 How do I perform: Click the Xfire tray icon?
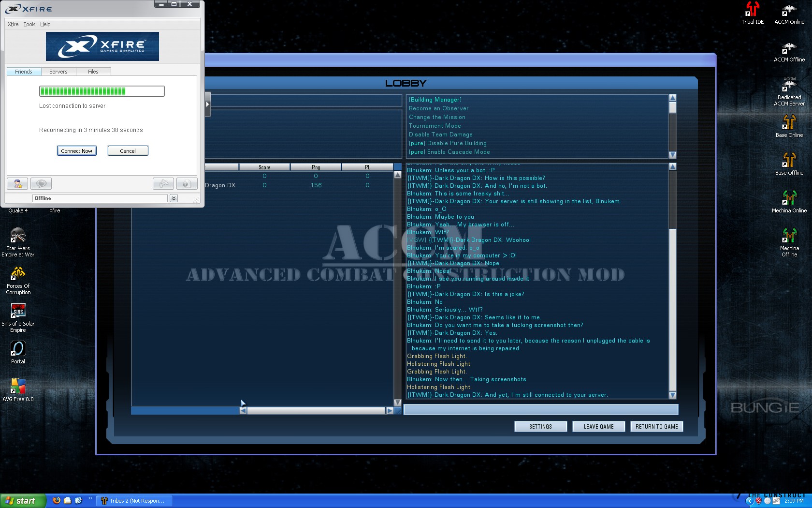pos(776,501)
